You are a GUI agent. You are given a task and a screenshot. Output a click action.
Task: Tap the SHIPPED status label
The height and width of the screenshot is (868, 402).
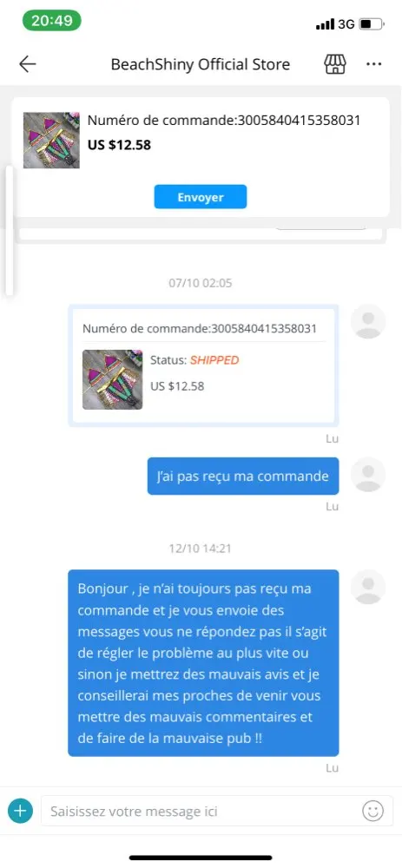(214, 360)
